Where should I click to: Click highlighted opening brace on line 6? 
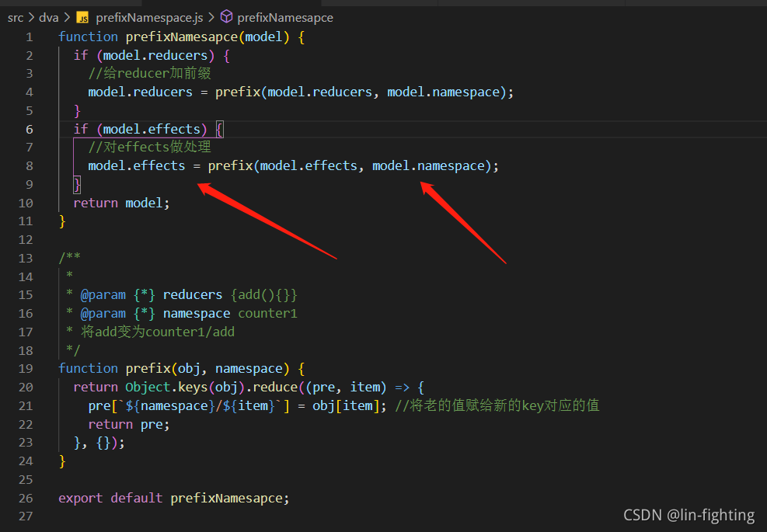pyautogui.click(x=219, y=130)
